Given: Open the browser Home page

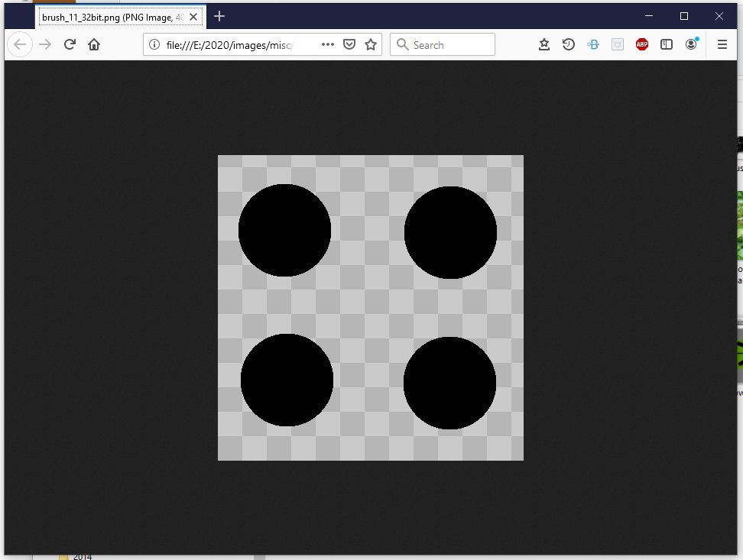Looking at the screenshot, I should [x=94, y=44].
